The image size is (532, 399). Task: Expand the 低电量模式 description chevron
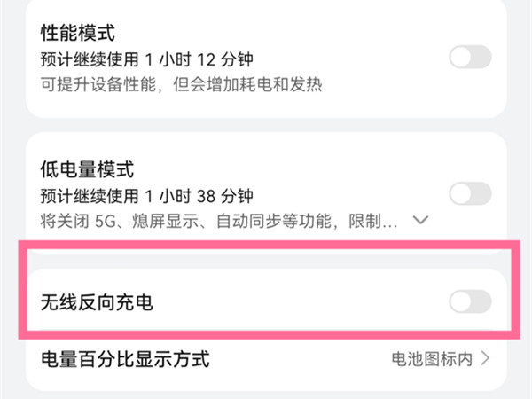pos(421,219)
